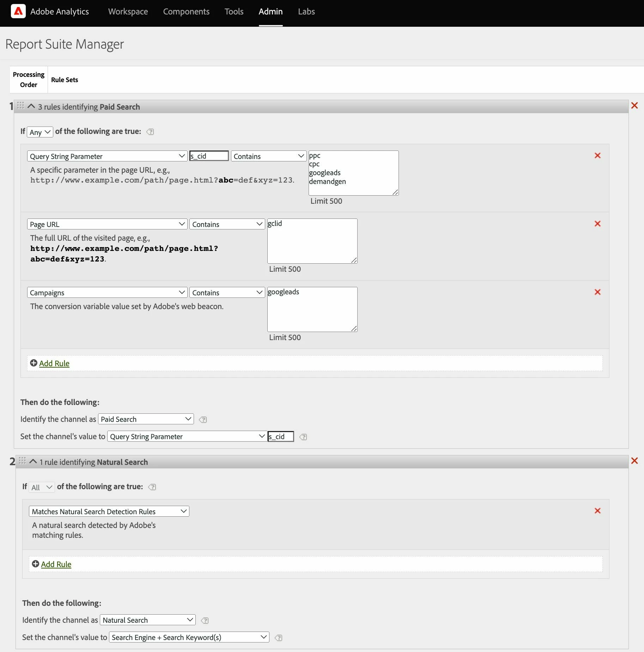Open the Contains dropdown for Page URL
The width and height of the screenshot is (644, 652).
click(x=227, y=224)
